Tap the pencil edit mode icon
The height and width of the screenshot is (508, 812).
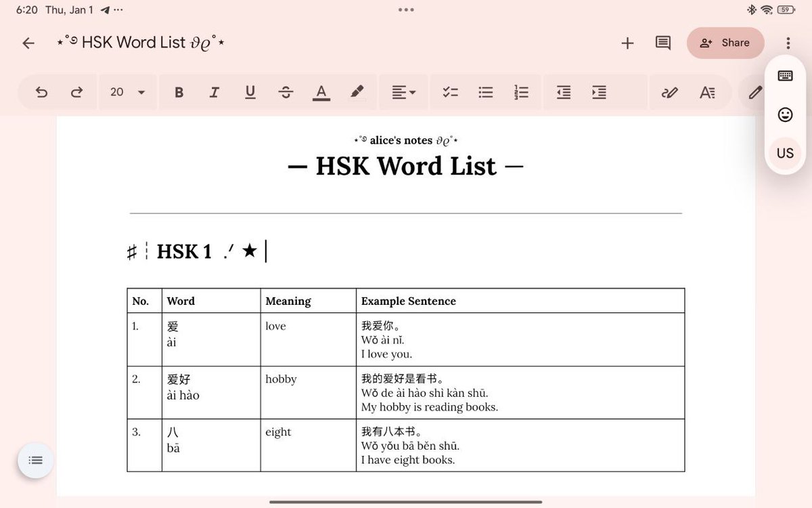755,92
